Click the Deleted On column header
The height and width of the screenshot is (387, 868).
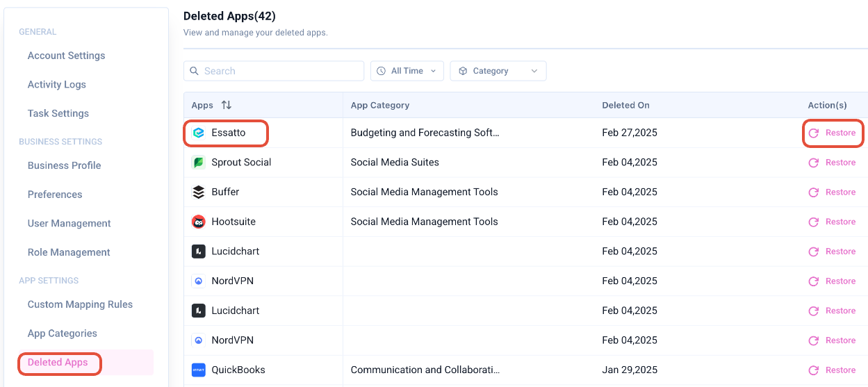626,106
